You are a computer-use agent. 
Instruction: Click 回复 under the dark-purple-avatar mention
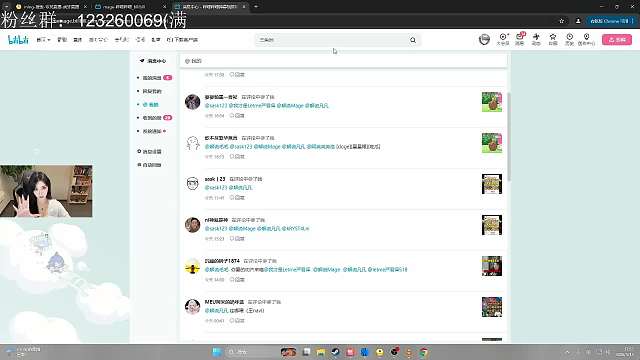pyautogui.click(x=237, y=116)
